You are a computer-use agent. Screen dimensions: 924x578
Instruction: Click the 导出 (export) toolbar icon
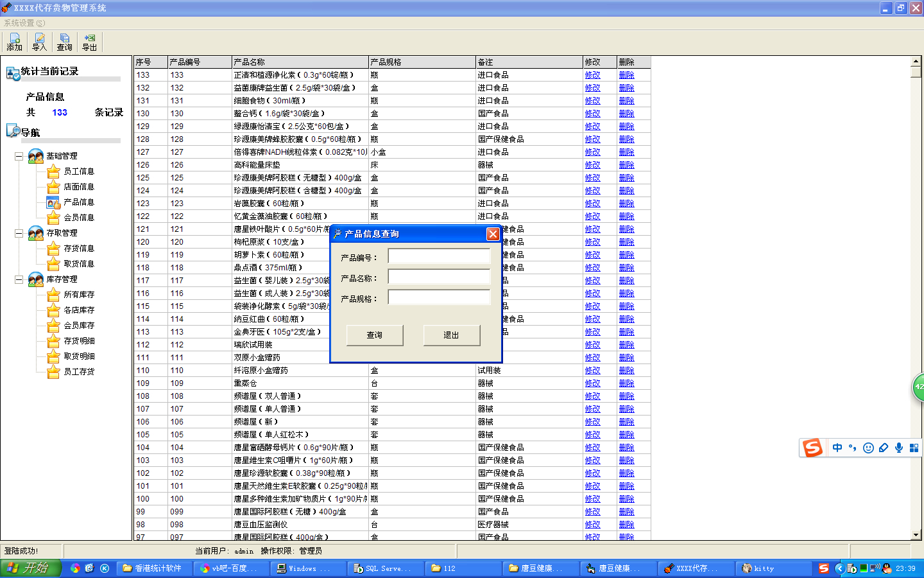pyautogui.click(x=89, y=42)
